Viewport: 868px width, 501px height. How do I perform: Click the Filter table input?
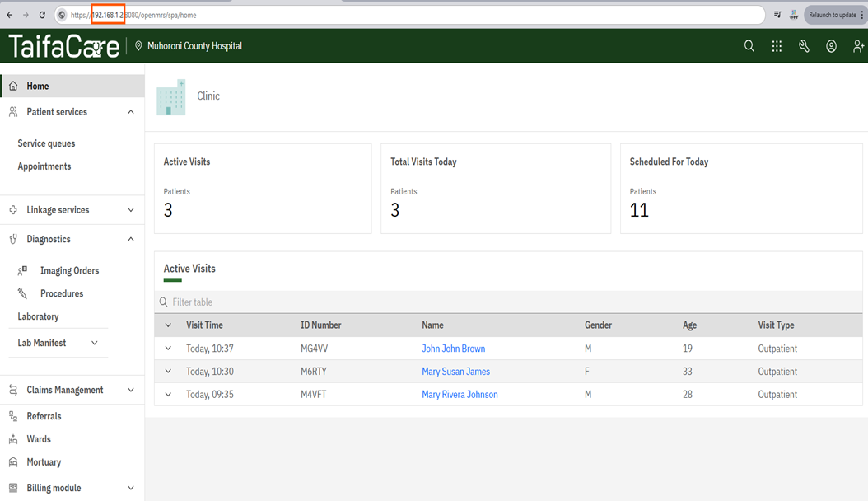pos(508,302)
